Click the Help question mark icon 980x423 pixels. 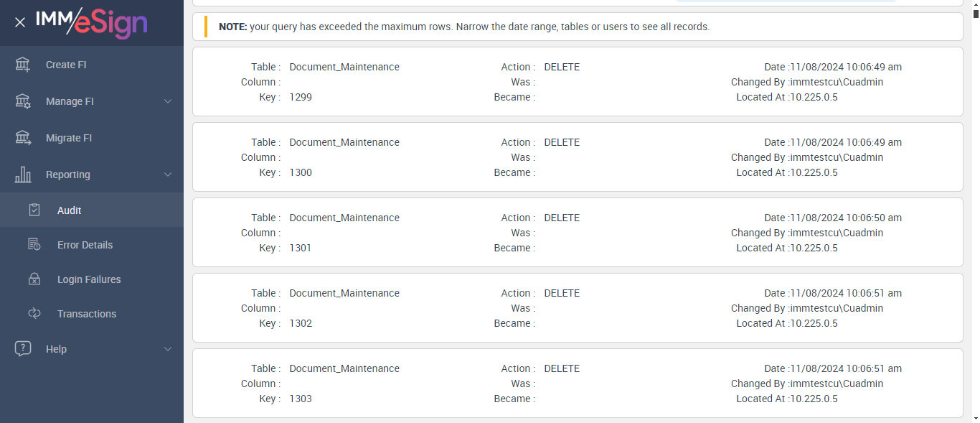click(x=23, y=349)
